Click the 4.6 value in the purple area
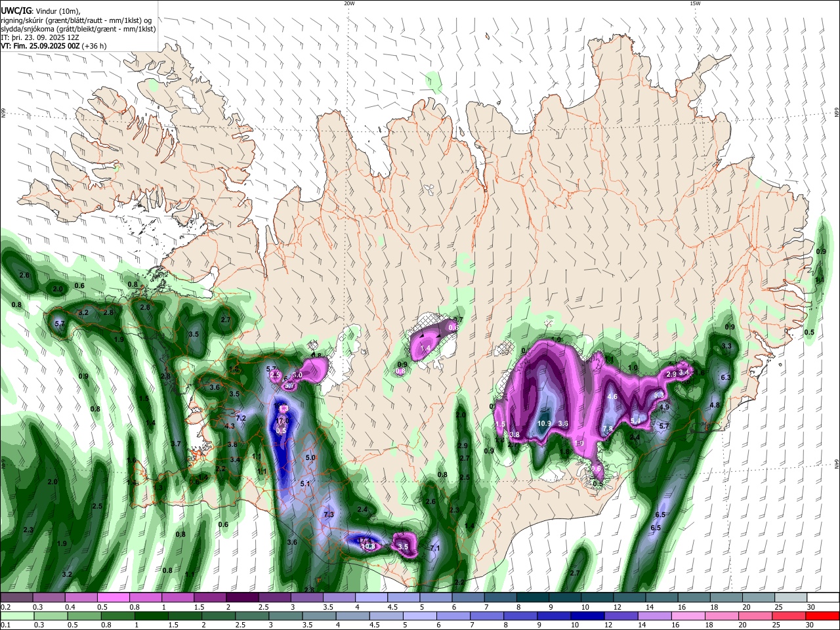The image size is (840, 630). pyautogui.click(x=612, y=396)
